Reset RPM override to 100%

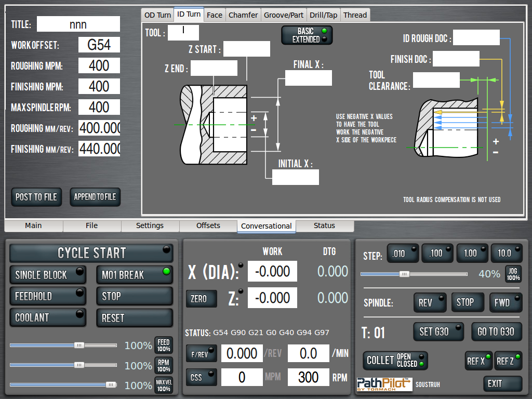(164, 366)
